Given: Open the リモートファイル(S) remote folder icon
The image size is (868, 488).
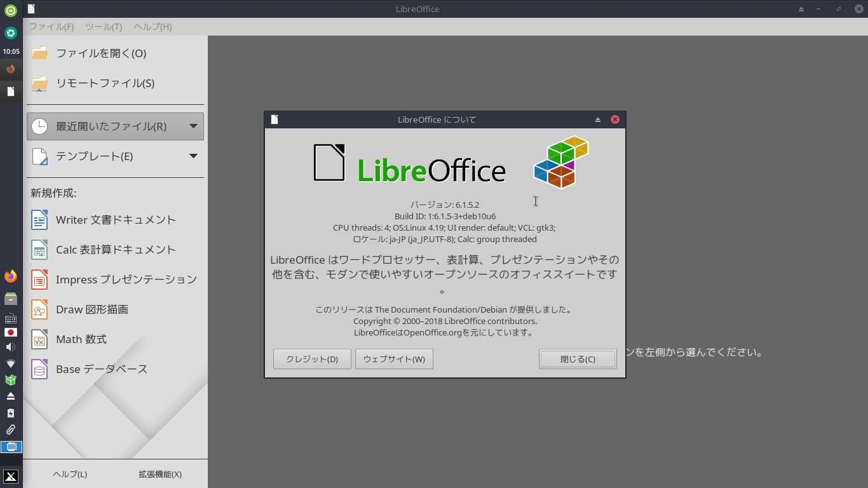Looking at the screenshot, I should pos(39,83).
